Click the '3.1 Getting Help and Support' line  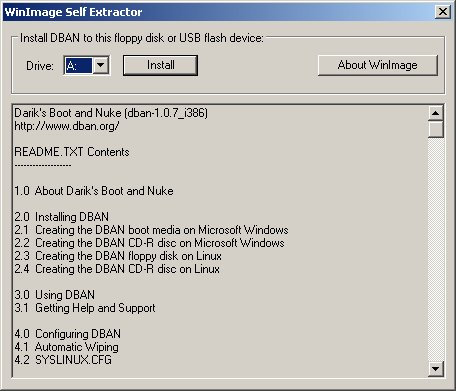(x=85, y=308)
